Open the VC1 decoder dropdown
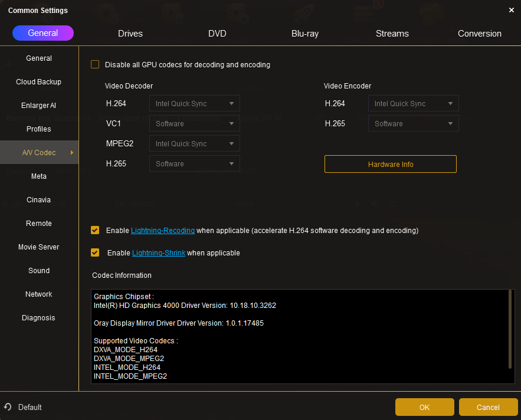 click(x=194, y=124)
